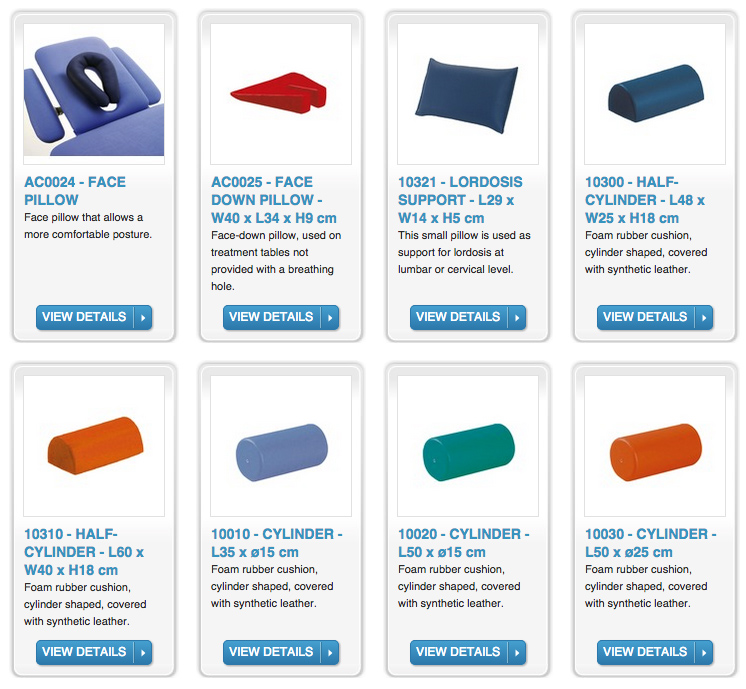The width and height of the screenshot is (746, 689).
Task: Open the 10030 Cylinder L50 x ø25 link
Action: 651,543
